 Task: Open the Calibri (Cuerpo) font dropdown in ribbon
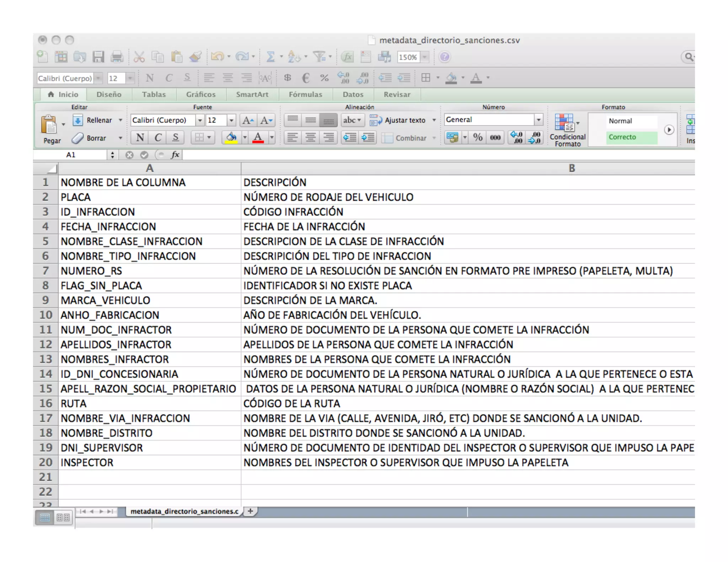coord(200,120)
